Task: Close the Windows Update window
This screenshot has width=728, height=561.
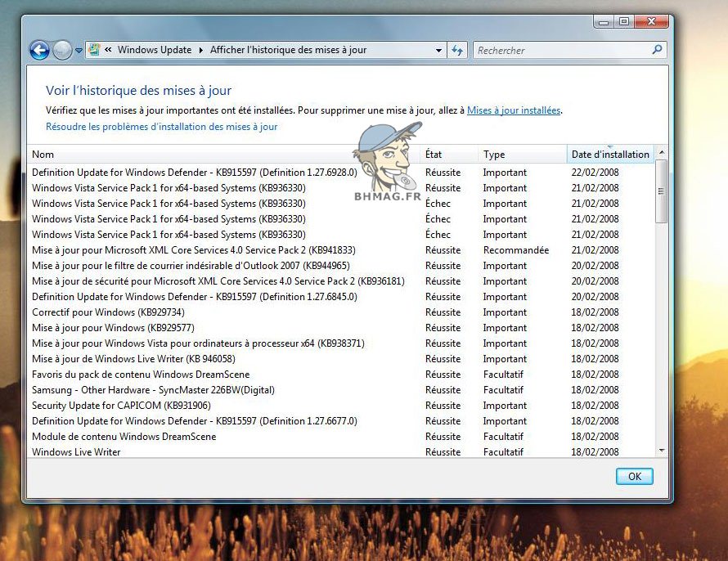Action: click(651, 22)
